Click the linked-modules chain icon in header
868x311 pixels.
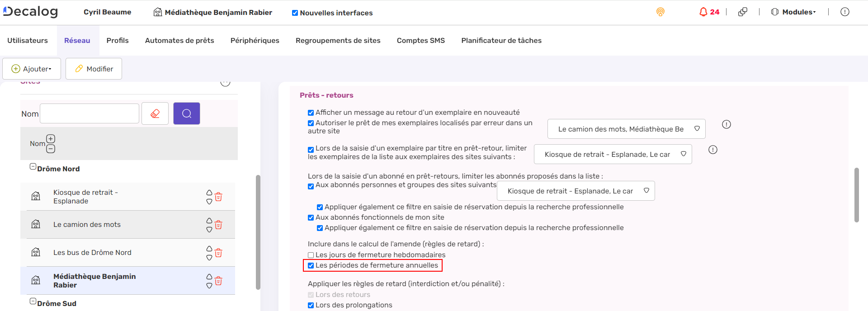click(743, 12)
